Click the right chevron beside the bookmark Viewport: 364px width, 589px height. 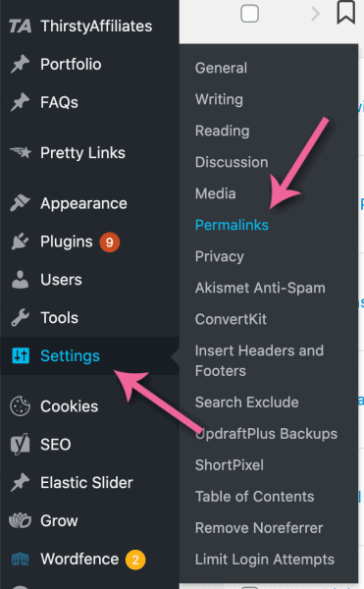[315, 14]
